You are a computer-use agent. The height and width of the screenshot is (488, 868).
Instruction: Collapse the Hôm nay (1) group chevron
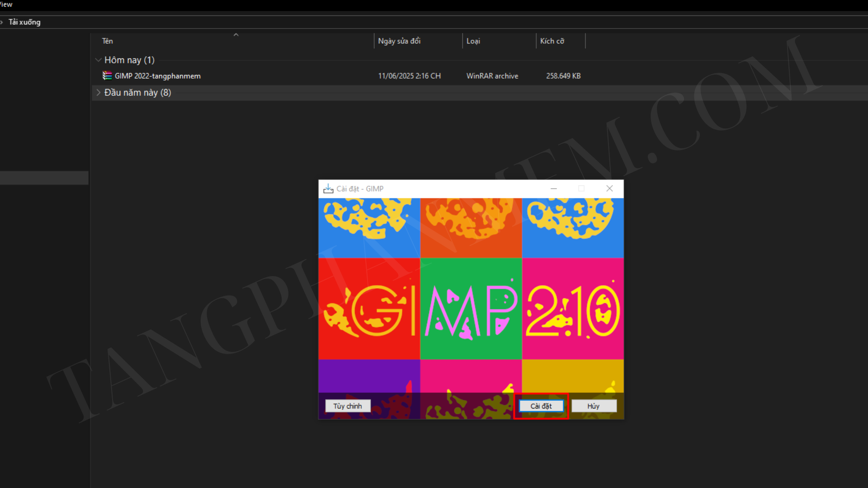(98, 60)
